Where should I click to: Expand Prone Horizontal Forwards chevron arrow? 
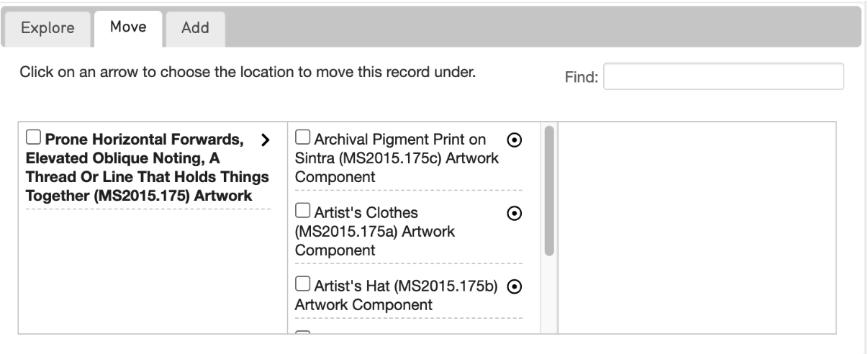(x=264, y=140)
